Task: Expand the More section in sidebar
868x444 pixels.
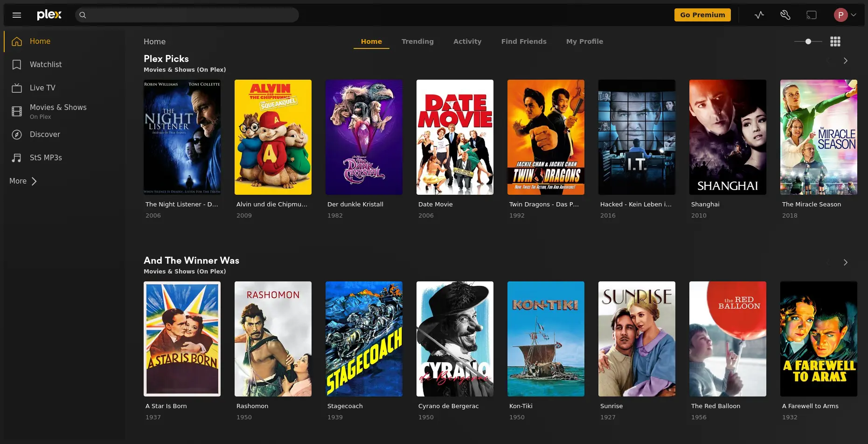Action: pos(23,181)
